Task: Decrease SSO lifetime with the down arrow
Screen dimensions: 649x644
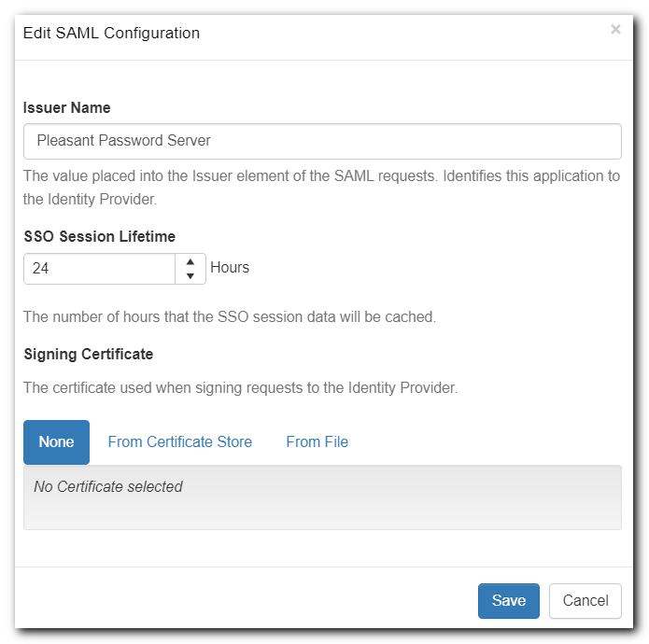Action: [x=190, y=275]
